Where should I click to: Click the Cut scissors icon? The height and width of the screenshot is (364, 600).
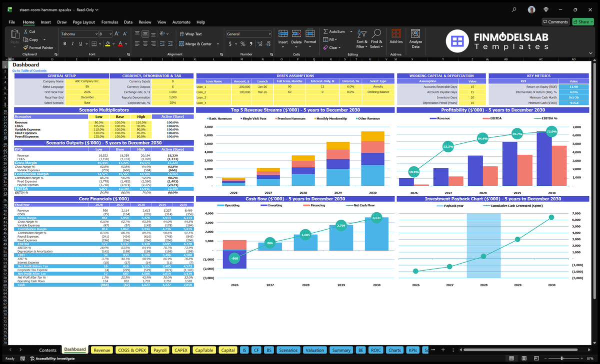tap(25, 31)
